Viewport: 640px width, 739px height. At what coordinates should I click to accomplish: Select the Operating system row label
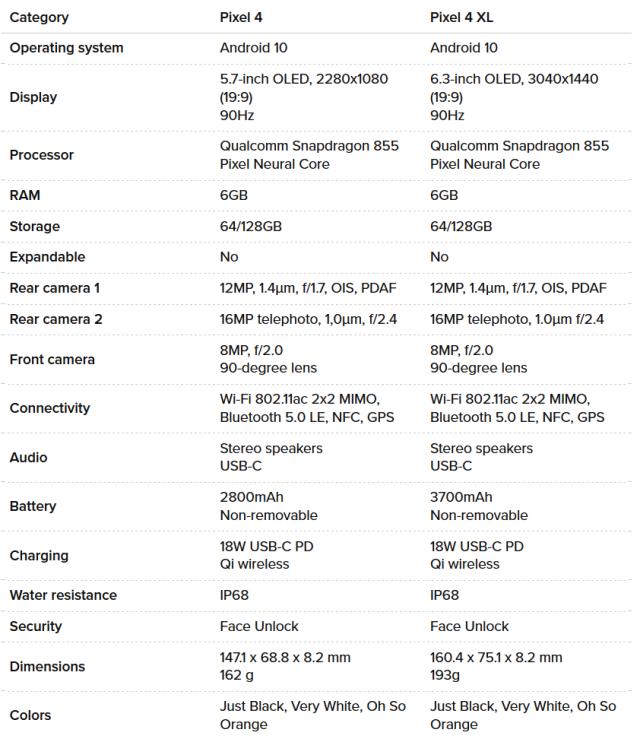66,48
